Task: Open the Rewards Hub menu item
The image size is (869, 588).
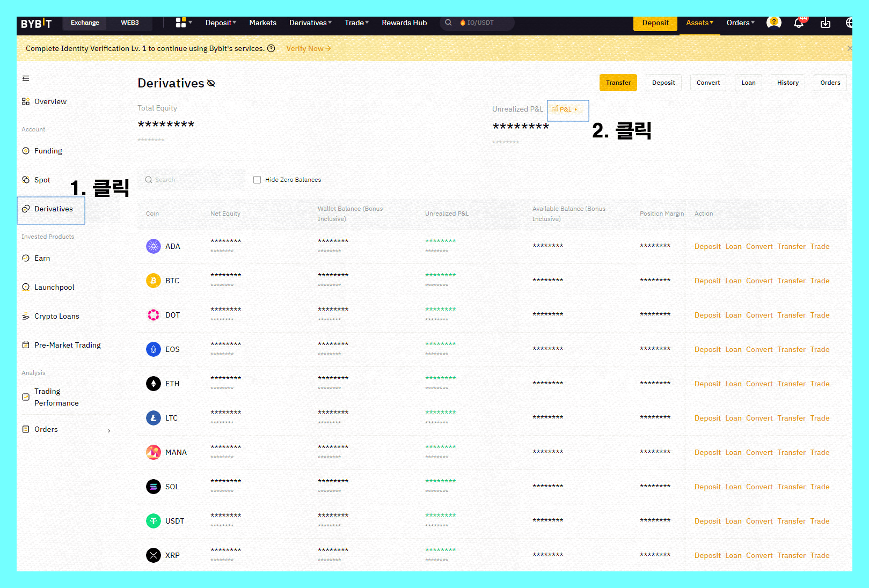Action: pyautogui.click(x=404, y=23)
